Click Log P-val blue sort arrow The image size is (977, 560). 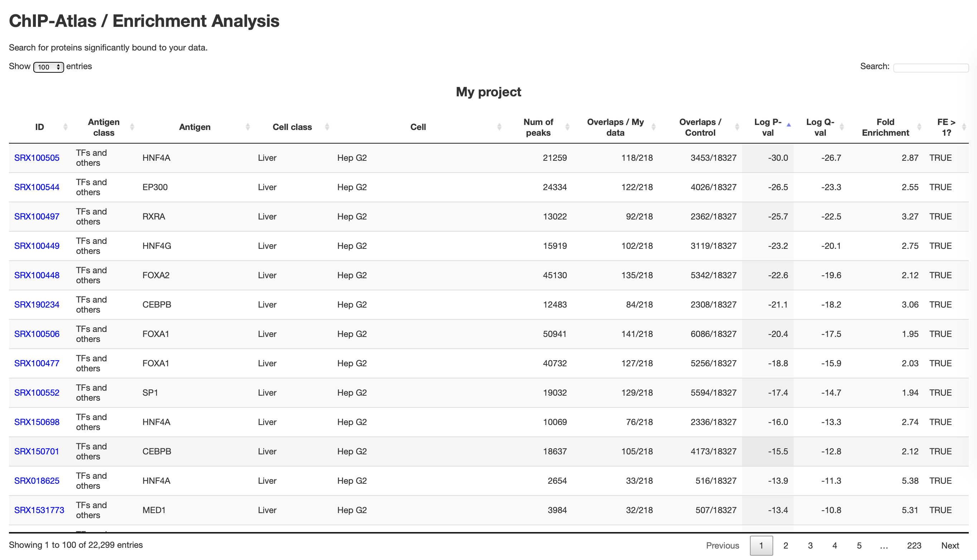pos(789,125)
